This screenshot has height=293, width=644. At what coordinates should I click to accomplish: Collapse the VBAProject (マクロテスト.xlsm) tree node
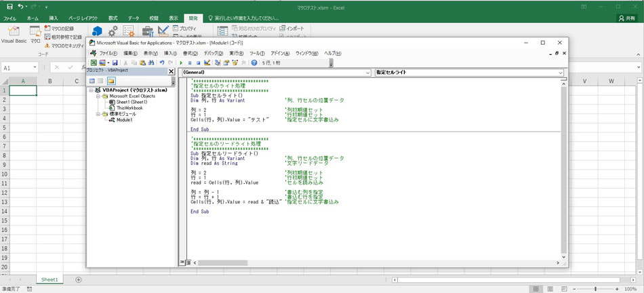[92, 90]
